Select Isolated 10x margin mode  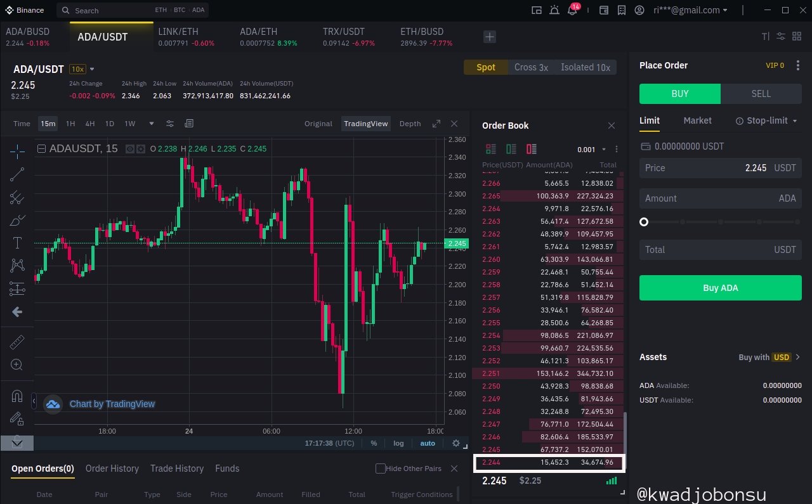(586, 67)
